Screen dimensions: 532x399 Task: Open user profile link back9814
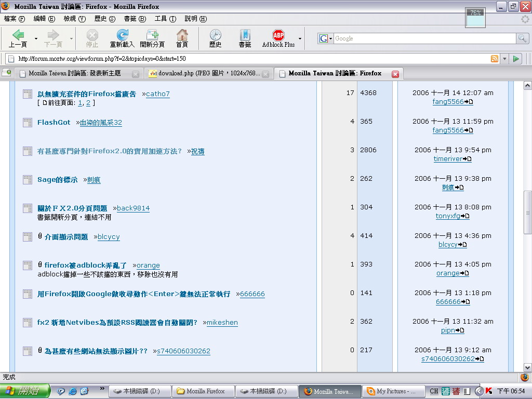[133, 208]
